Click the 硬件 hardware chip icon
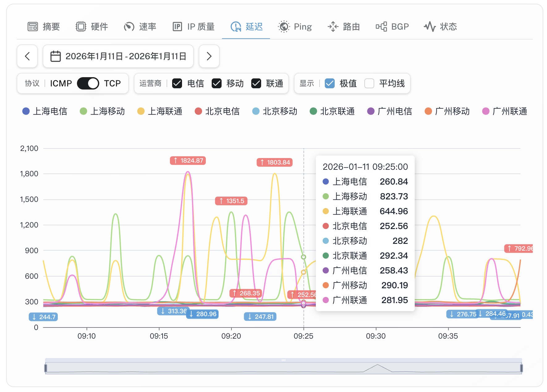 [x=81, y=27]
